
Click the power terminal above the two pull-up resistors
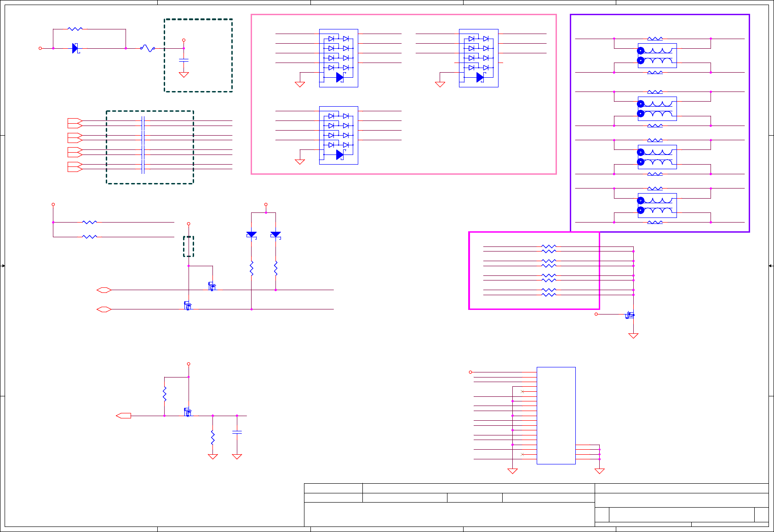click(x=53, y=204)
